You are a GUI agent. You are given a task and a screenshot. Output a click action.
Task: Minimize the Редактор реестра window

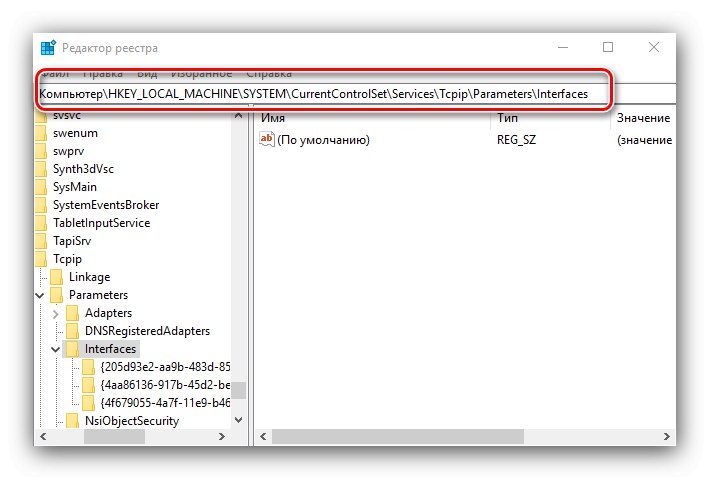coord(563,47)
